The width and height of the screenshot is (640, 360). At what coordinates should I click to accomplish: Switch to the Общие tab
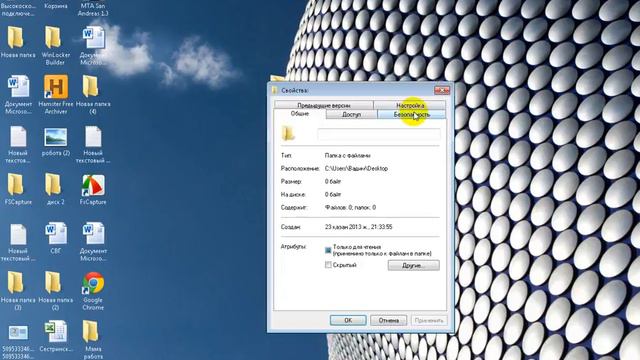300,114
